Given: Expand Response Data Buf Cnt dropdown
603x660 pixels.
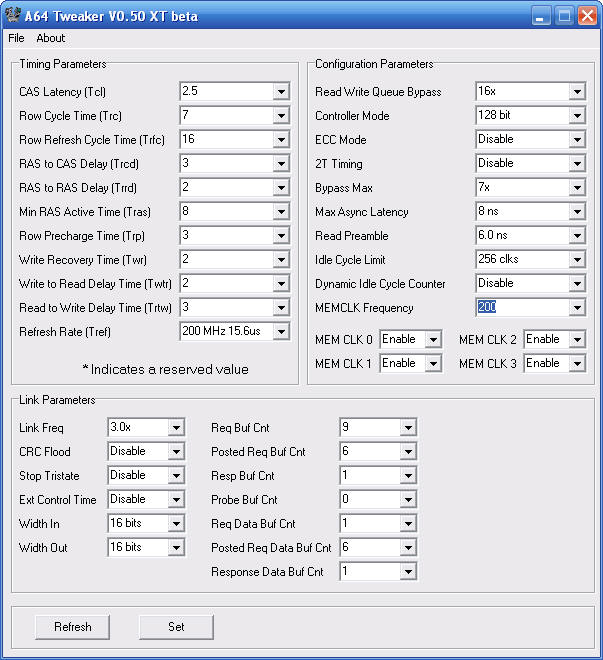Looking at the screenshot, I should click(408, 572).
